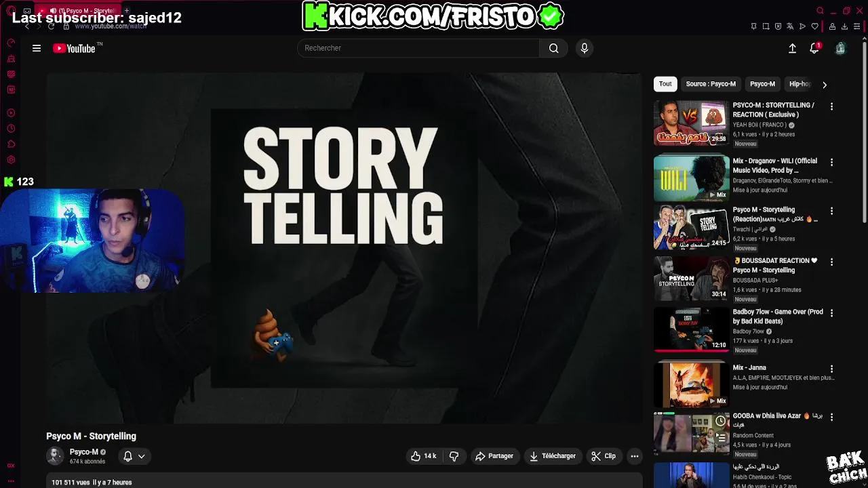Open the Twachi Storytelling reaction thumbnail
This screenshot has height=488, width=868.
[x=692, y=227]
